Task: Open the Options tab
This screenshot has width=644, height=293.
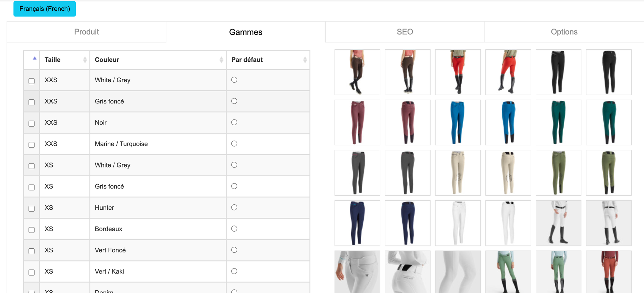Action: [x=564, y=32]
